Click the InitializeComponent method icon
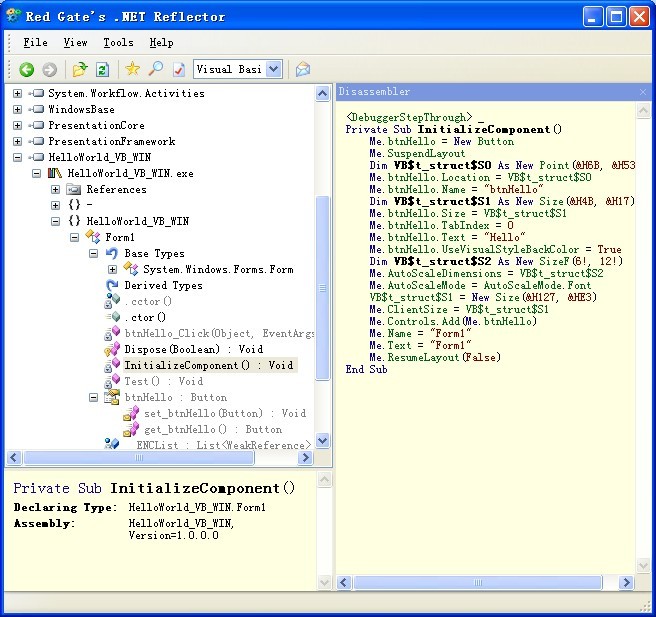The height and width of the screenshot is (617, 656). (x=112, y=365)
